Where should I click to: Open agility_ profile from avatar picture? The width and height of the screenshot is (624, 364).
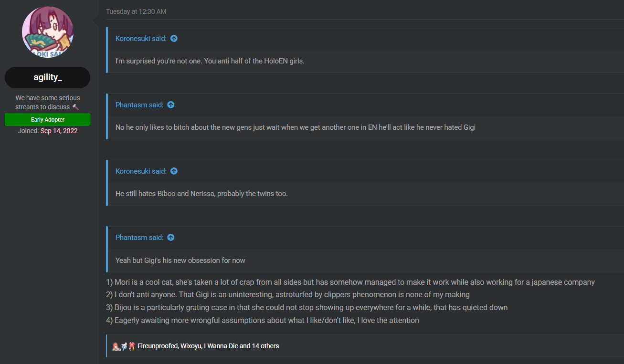pos(48,32)
